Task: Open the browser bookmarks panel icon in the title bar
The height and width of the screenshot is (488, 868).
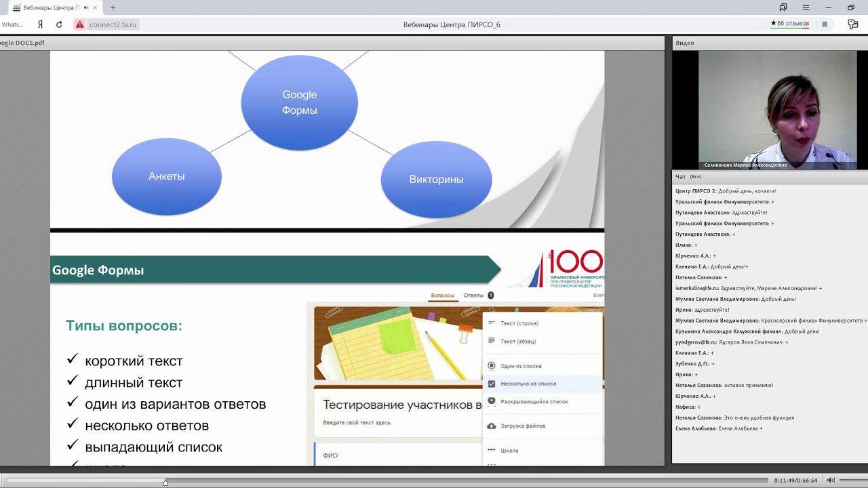Action: point(783,7)
